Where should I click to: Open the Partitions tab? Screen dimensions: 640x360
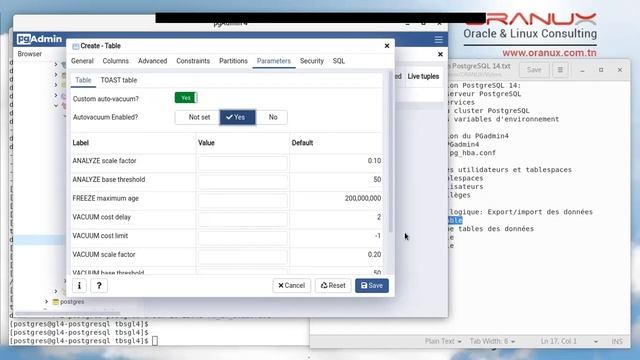point(233,61)
